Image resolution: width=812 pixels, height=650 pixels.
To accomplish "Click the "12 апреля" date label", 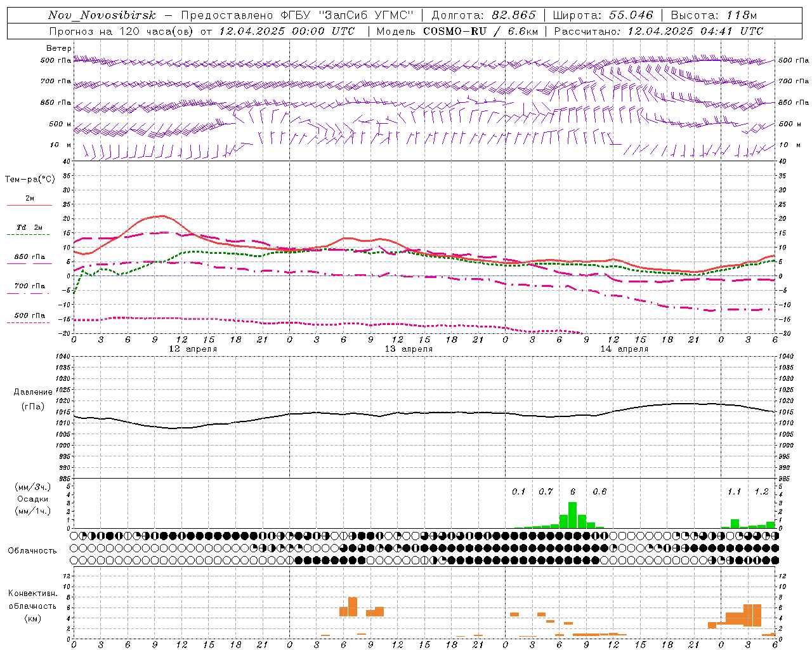I will (193, 349).
